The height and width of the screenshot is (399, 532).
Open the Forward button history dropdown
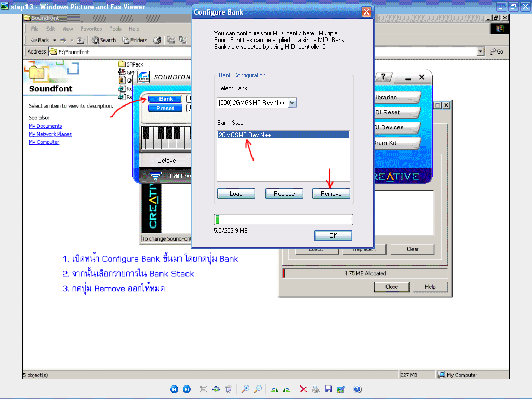coord(72,40)
